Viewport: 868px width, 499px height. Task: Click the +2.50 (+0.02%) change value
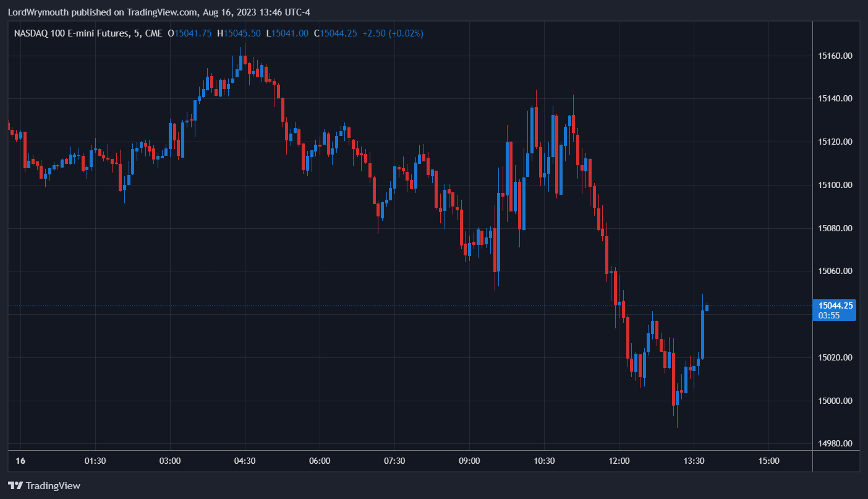coord(393,33)
